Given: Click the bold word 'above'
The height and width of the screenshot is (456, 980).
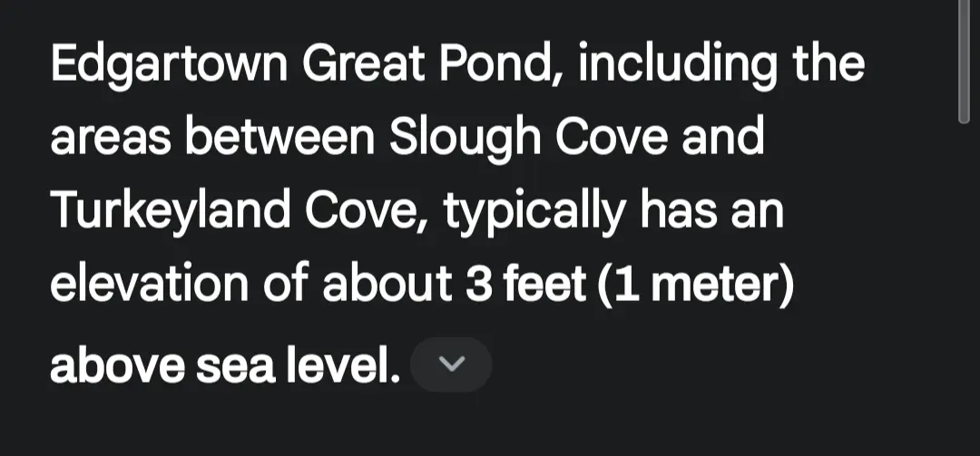Looking at the screenshot, I should pyautogui.click(x=117, y=365).
